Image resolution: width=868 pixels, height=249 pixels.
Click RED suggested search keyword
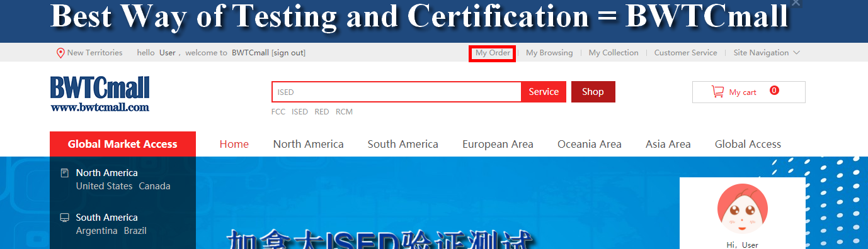[322, 112]
